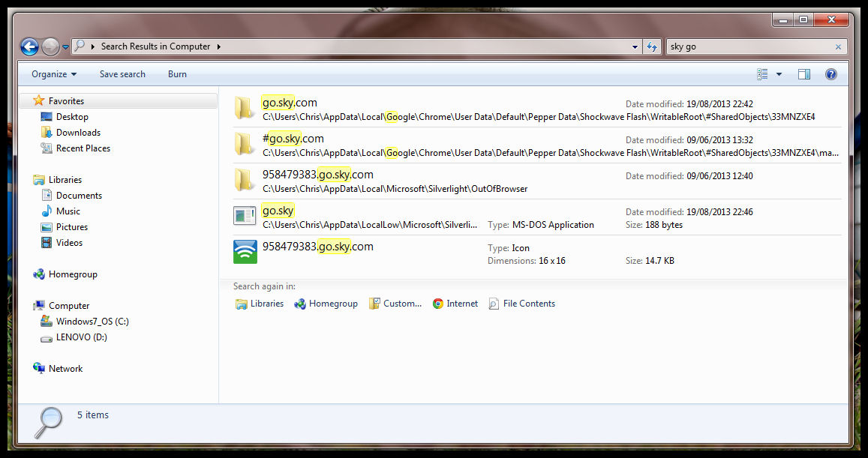
Task: Click 'Search Results in Computer' in address bar
Action: pyautogui.click(x=155, y=47)
